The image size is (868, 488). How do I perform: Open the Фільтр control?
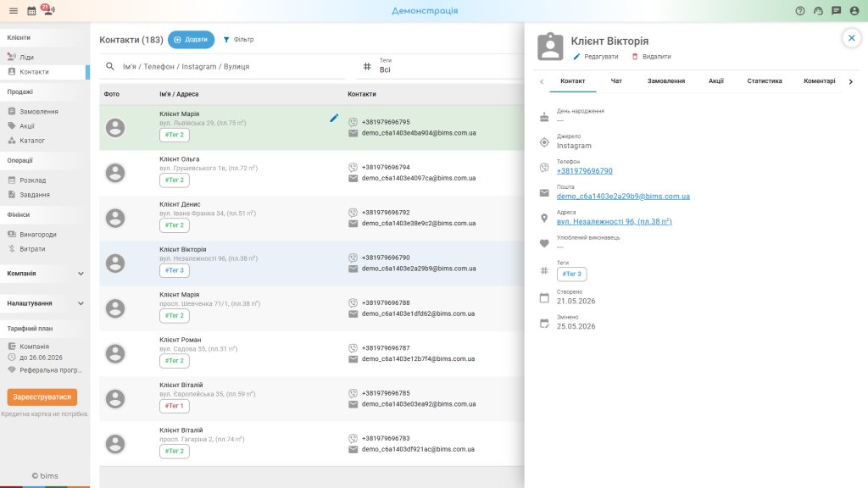(238, 40)
